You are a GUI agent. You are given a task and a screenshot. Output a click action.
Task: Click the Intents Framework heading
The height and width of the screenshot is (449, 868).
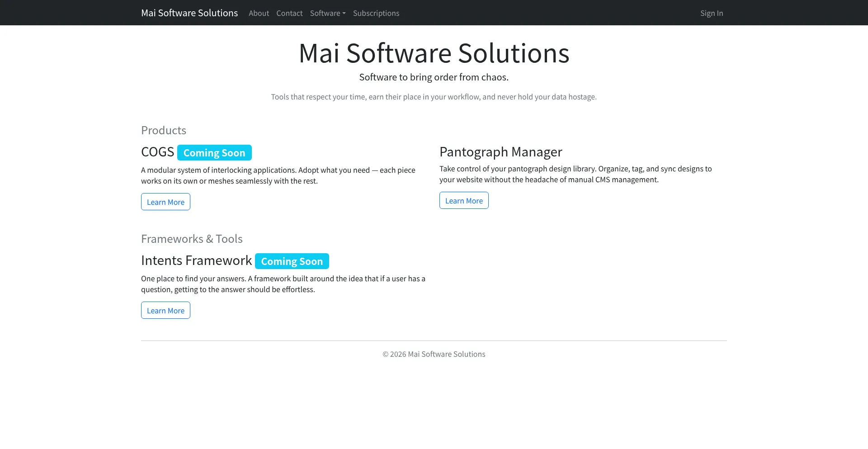point(196,260)
